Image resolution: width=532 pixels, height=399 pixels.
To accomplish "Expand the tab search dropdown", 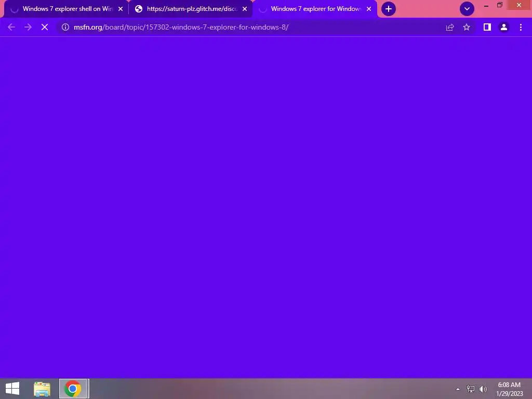I will (467, 9).
